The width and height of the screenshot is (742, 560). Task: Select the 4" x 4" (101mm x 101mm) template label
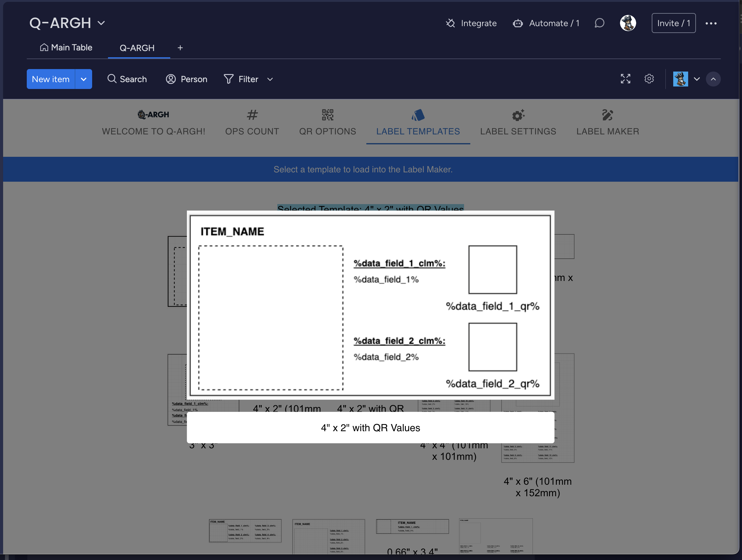coord(454,451)
